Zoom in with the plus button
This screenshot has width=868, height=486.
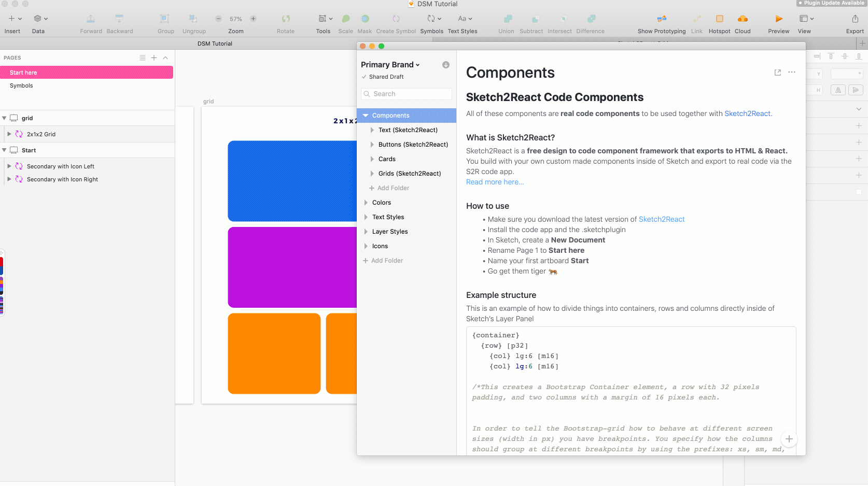254,19
